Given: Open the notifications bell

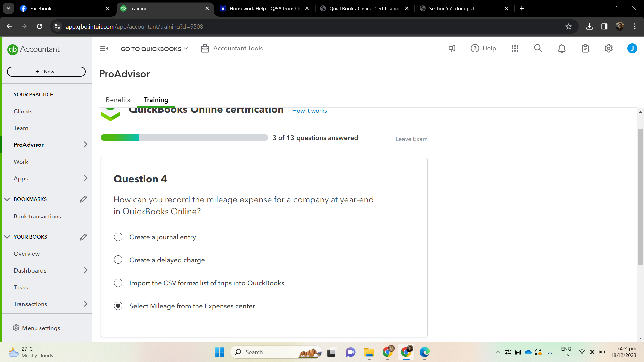Looking at the screenshot, I should click(561, 48).
